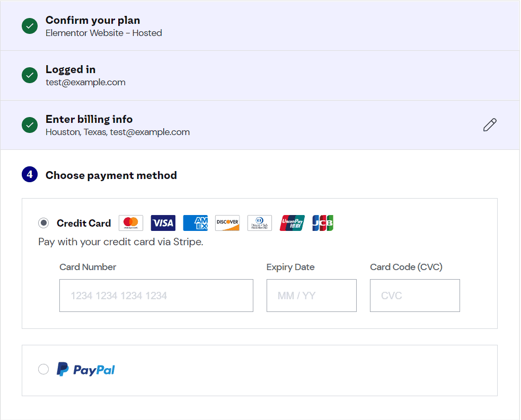Click the American Express logo
This screenshot has width=521, height=420.
pos(195,223)
